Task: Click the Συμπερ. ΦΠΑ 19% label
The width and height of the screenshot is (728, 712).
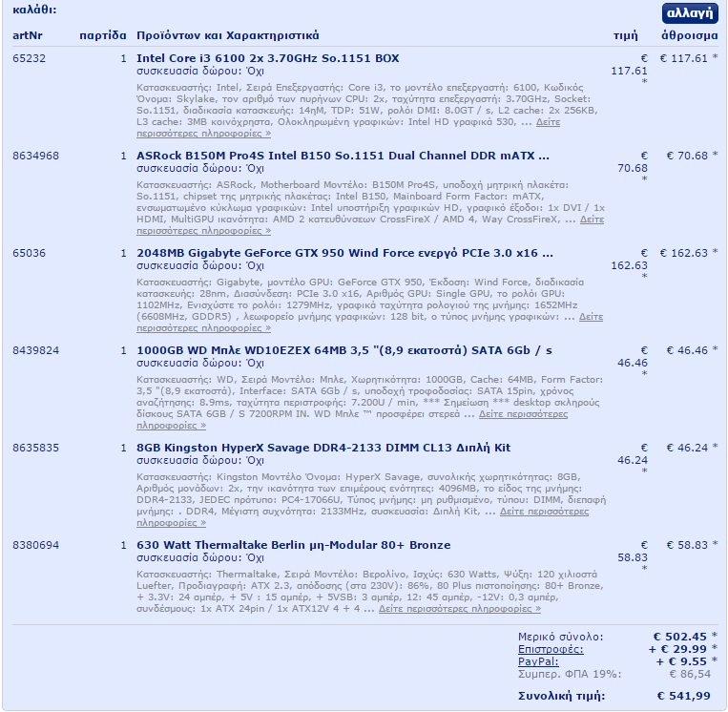Action: click(x=570, y=674)
